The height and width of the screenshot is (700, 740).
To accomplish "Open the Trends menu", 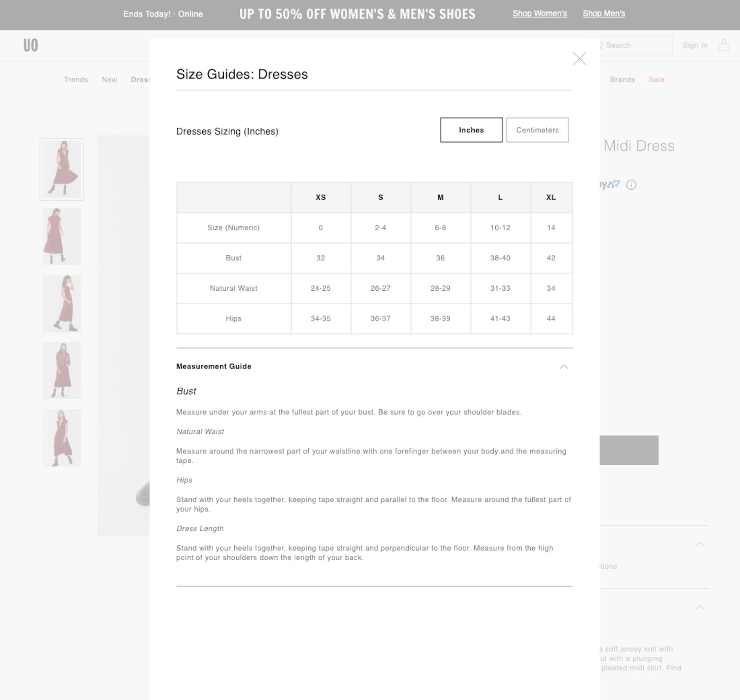I will point(76,80).
